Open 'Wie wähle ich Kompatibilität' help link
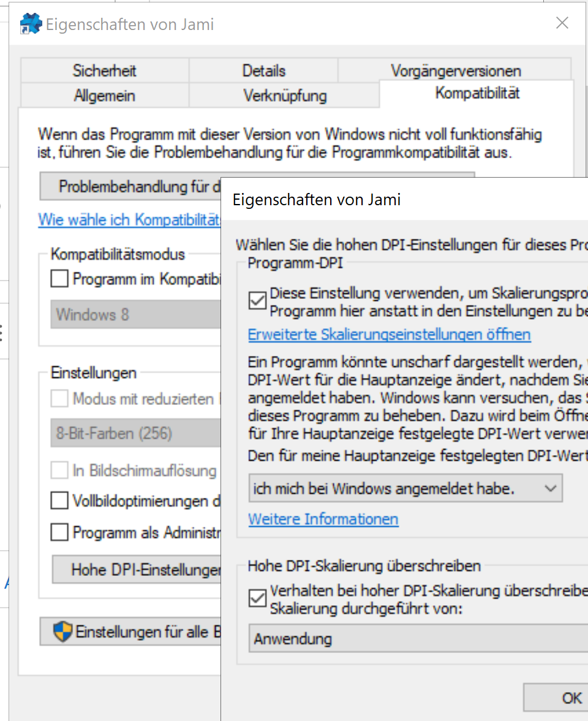Image resolution: width=588 pixels, height=721 pixels. click(129, 219)
